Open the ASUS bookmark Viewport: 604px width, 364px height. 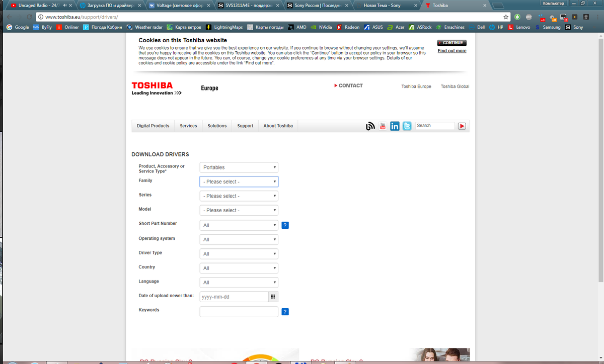[x=373, y=27]
